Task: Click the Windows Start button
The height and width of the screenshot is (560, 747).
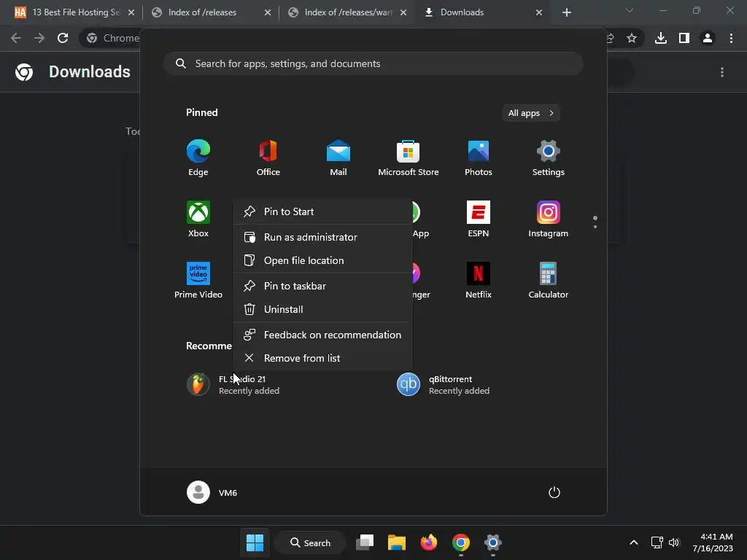Action: 255,542
